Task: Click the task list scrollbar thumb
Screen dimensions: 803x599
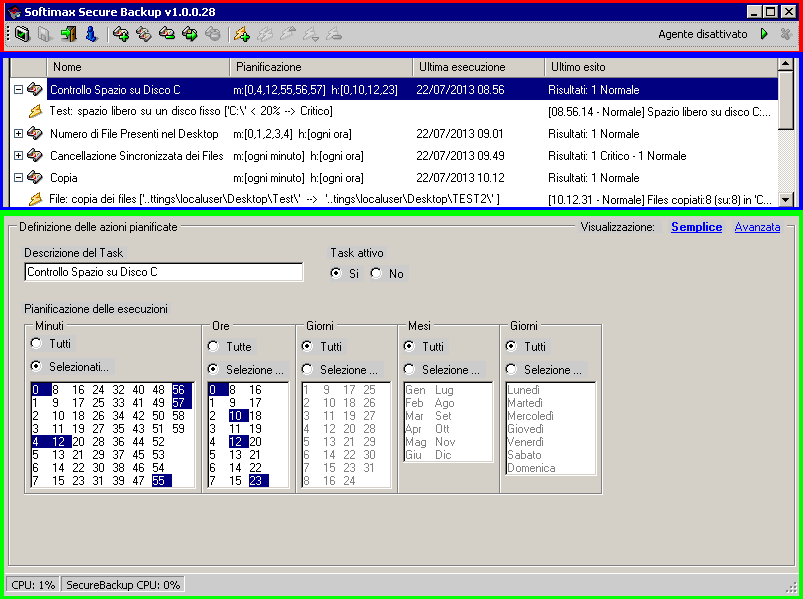Action: pyautogui.click(x=785, y=100)
